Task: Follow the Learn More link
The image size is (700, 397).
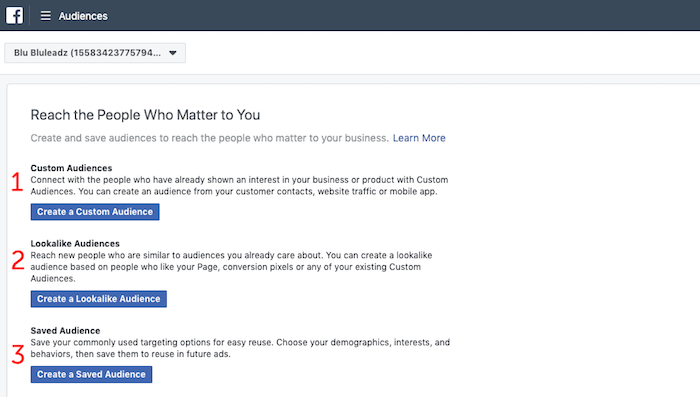Action: point(419,138)
